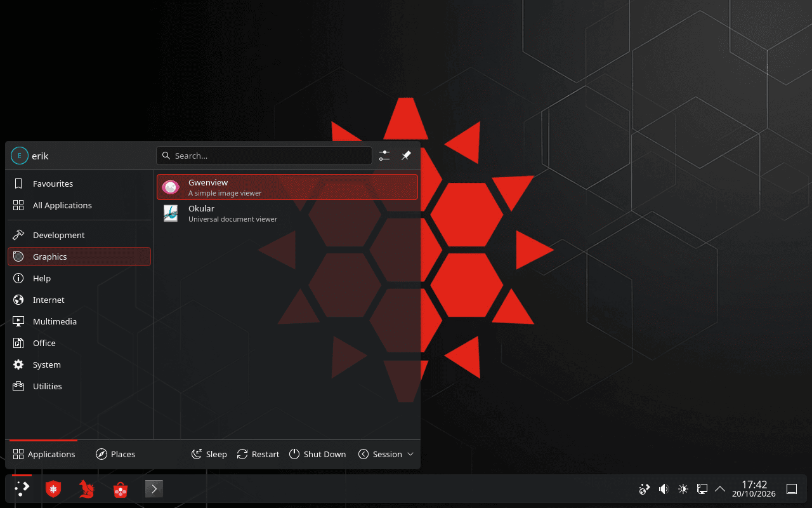Click the volume icon in system tray

[664, 489]
